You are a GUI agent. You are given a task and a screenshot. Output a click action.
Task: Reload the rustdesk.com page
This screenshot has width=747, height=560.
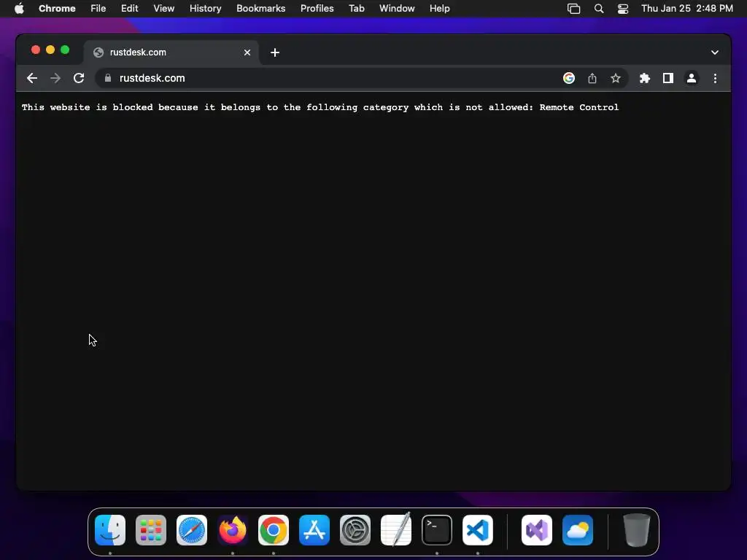coord(79,78)
